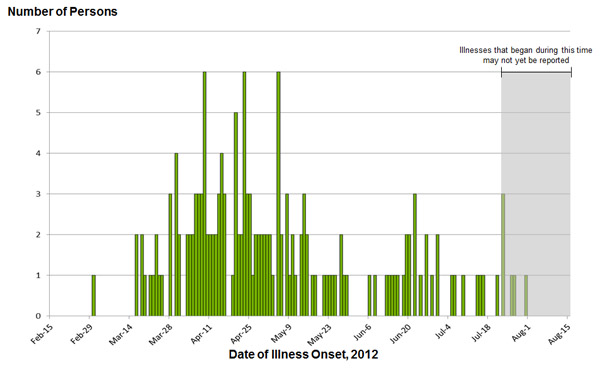The image size is (600, 368).
Task: Click the three-person bar near Jun-20
Action: click(415, 255)
